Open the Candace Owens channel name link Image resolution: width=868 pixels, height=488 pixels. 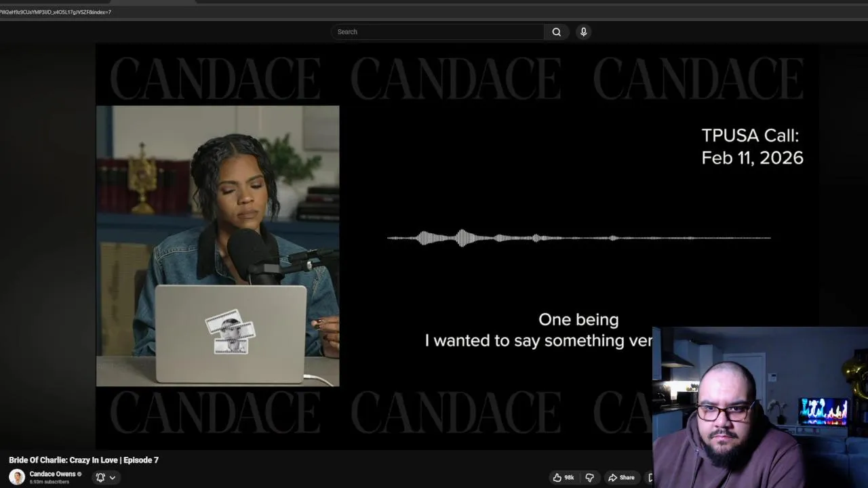[52, 474]
